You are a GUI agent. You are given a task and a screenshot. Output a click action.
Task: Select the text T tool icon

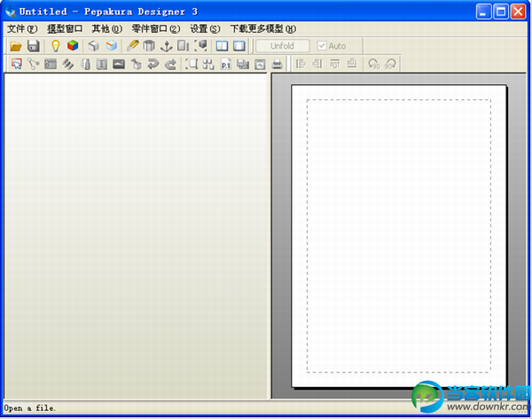(102, 64)
